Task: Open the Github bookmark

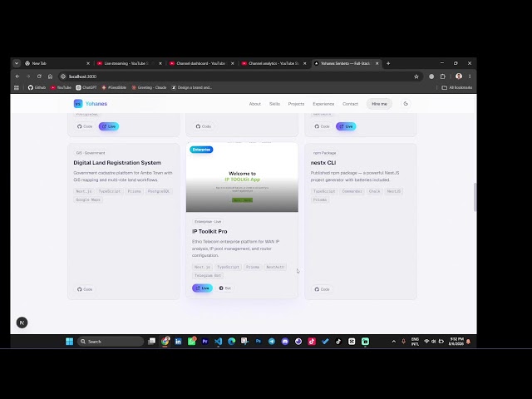Action: (37, 87)
